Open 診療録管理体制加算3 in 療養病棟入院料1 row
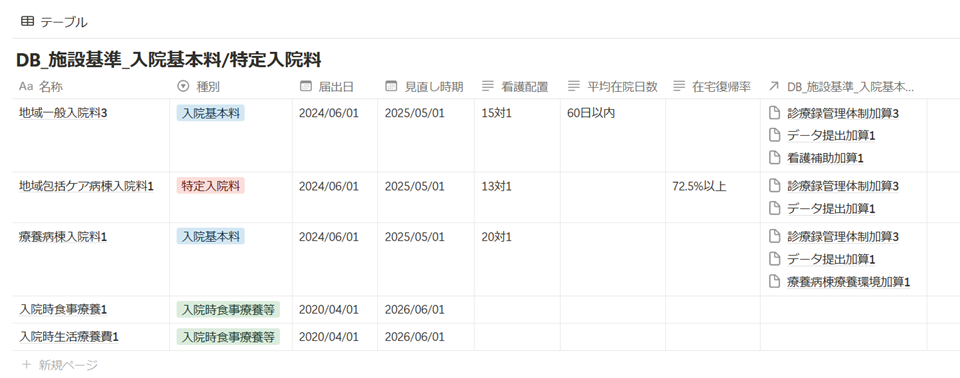This screenshot has width=960, height=378. pos(843,236)
